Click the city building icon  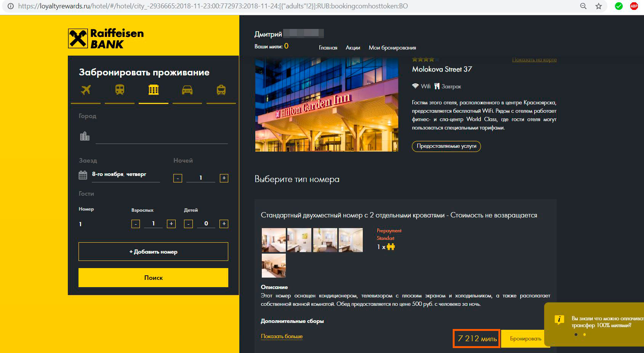tap(85, 136)
